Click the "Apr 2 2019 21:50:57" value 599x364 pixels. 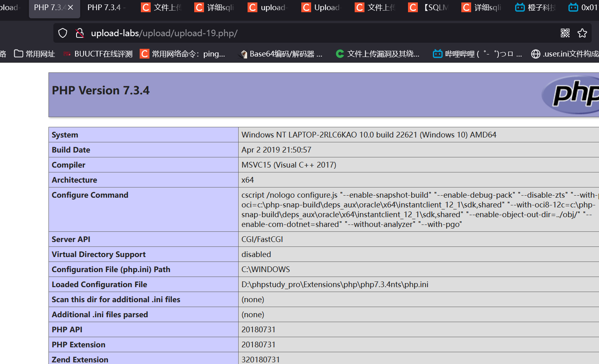pos(276,150)
